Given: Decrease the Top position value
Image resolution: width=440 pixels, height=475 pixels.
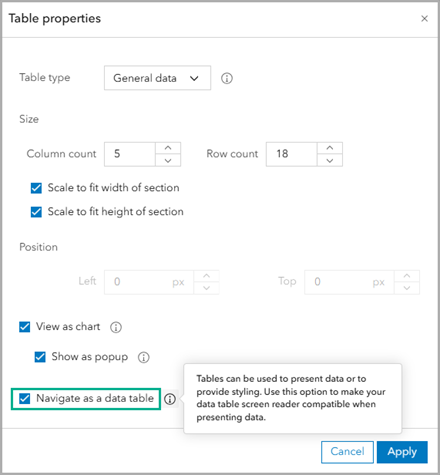Looking at the screenshot, I should click(x=407, y=288).
